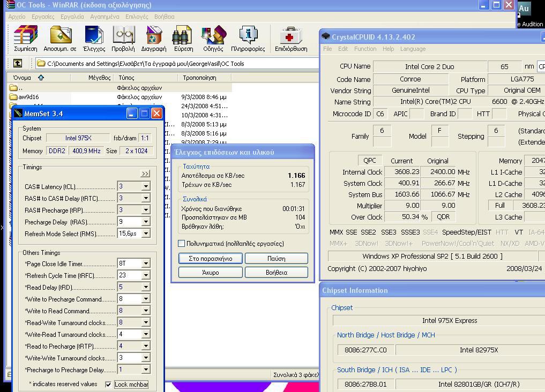Open the Αγαπημένα menu in WinRAR

[104, 17]
